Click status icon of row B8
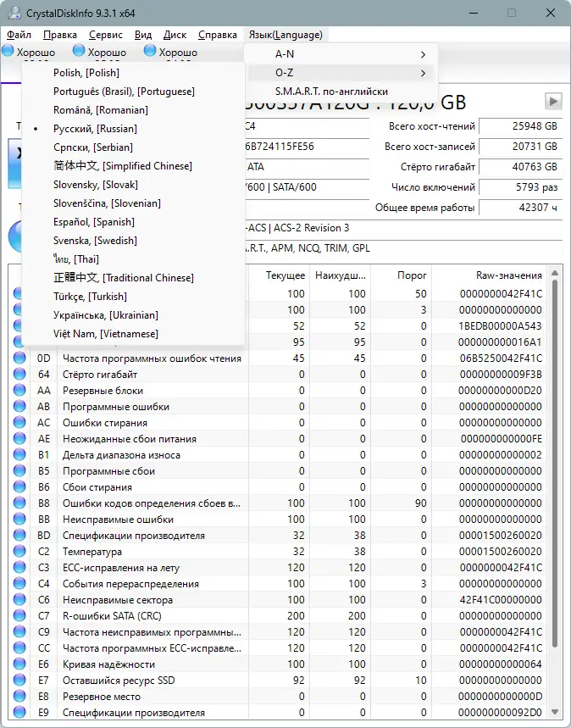The image size is (571, 728). click(19, 503)
